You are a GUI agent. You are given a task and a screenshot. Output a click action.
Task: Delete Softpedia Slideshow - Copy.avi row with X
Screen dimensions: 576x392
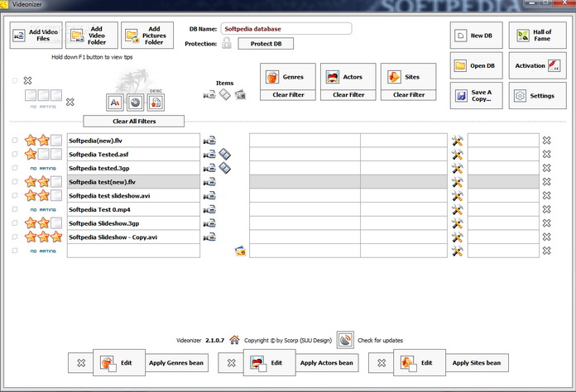click(546, 237)
